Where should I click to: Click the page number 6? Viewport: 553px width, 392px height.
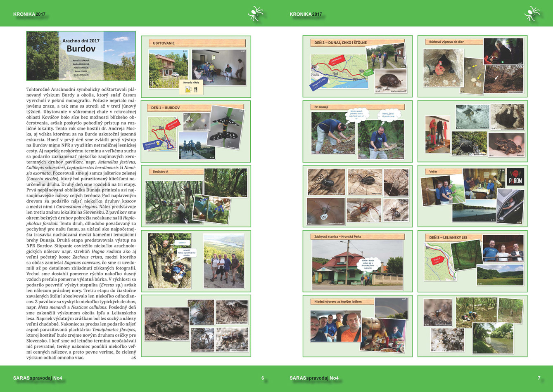click(x=263, y=378)
